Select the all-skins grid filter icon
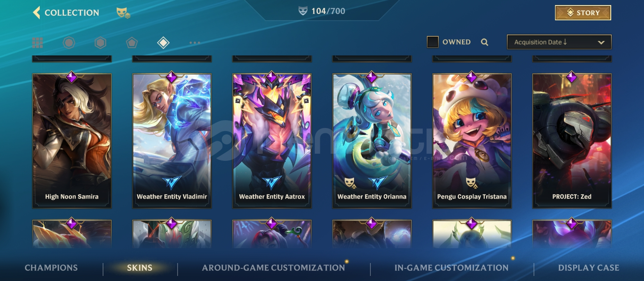The image size is (644, 281). click(37, 43)
